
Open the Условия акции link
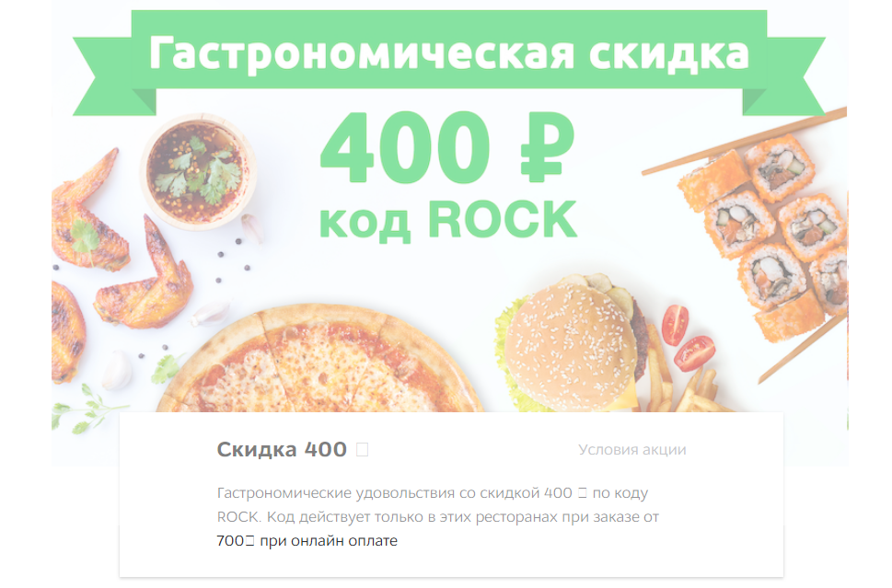click(x=632, y=450)
